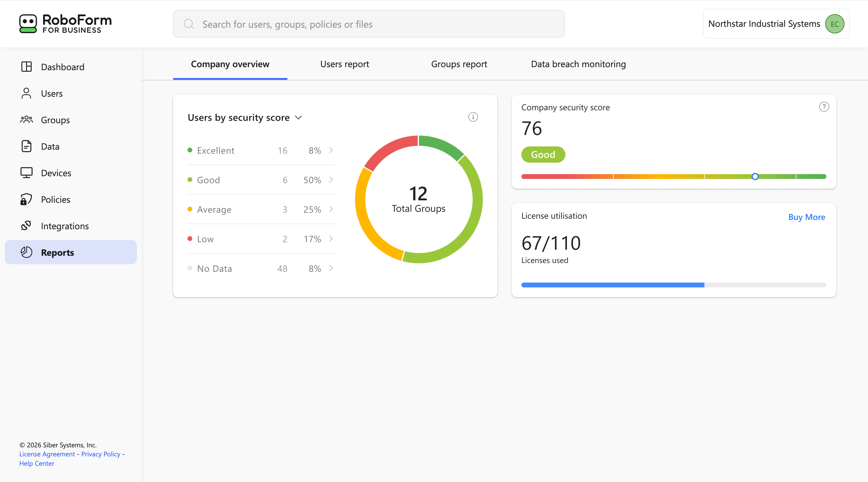Click the Excellent label in the list
The width and height of the screenshot is (868, 482).
216,151
